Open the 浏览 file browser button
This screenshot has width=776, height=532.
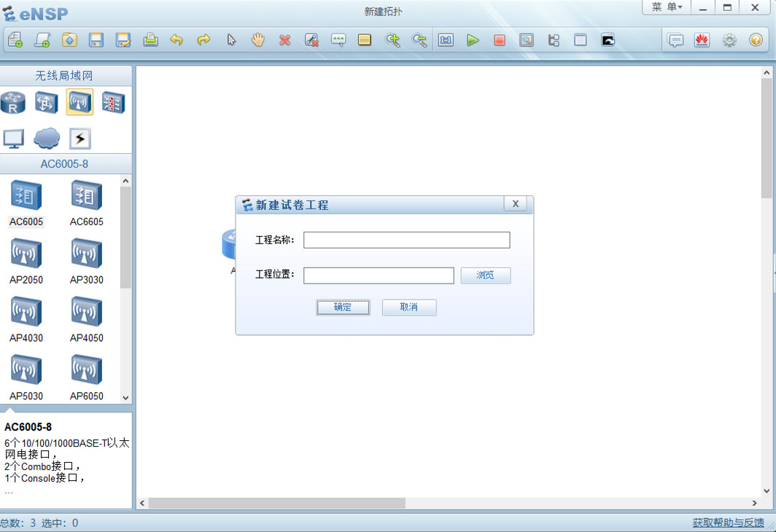click(485, 275)
